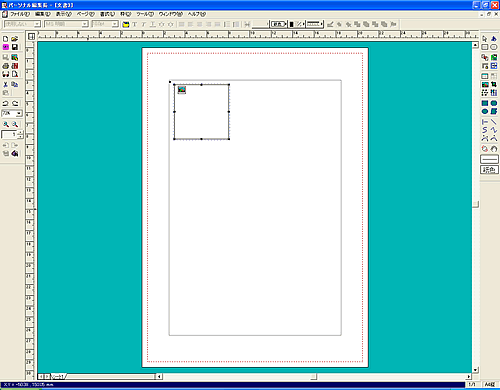Viewport: 500px width, 390px height.
Task: Choose the zigzag polyline drawing tool
Action: coord(494,130)
